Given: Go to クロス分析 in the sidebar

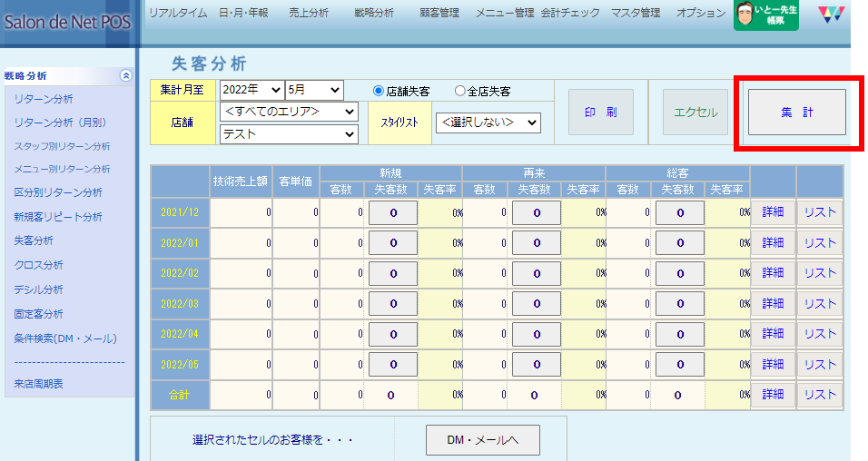Looking at the screenshot, I should [x=38, y=265].
